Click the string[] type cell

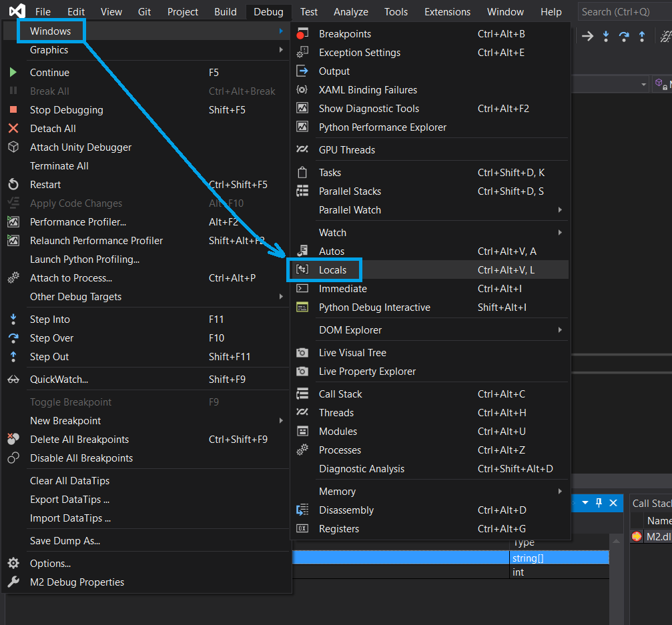[x=559, y=558]
